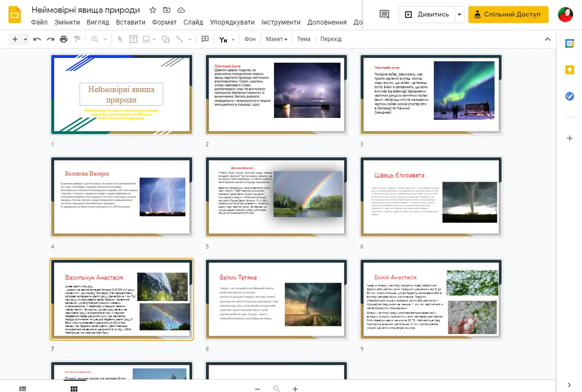The image size is (582, 392).
Task: Click the Спільний Доступ share button
Action: click(508, 15)
